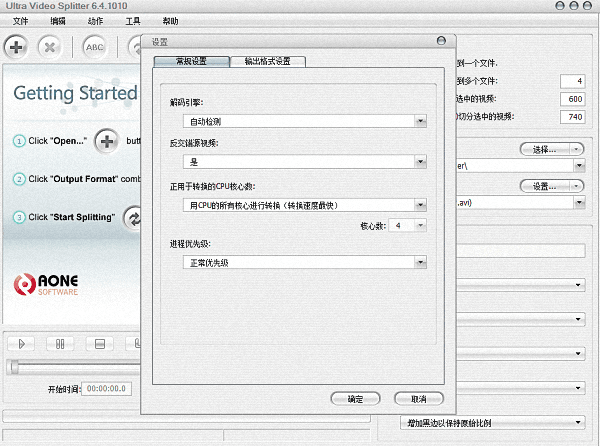The image size is (600, 446).
Task: Click the field showing value 740
Action: 572,117
